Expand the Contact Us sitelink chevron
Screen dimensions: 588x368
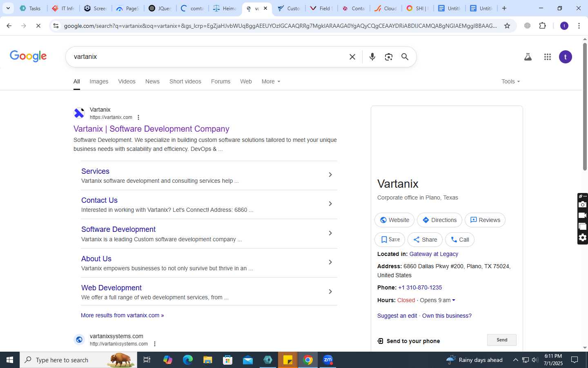click(330, 204)
